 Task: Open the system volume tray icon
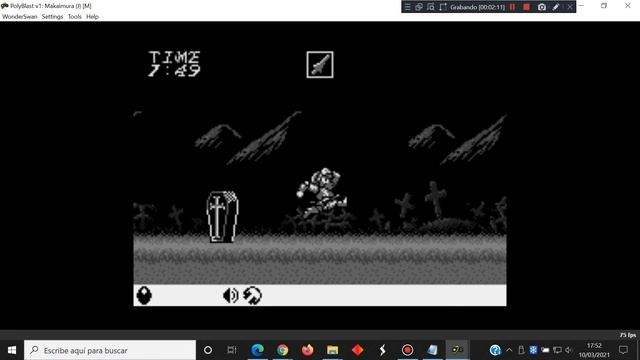click(x=569, y=350)
